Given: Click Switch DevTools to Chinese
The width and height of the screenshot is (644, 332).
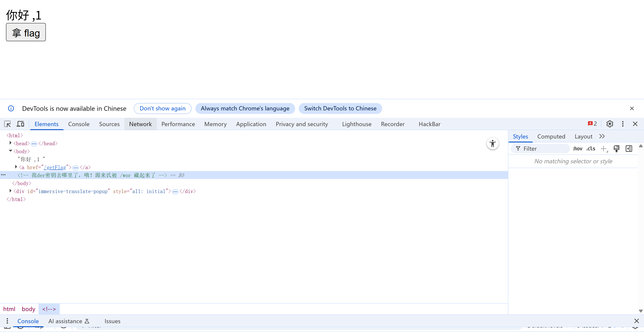Looking at the screenshot, I should [340, 108].
